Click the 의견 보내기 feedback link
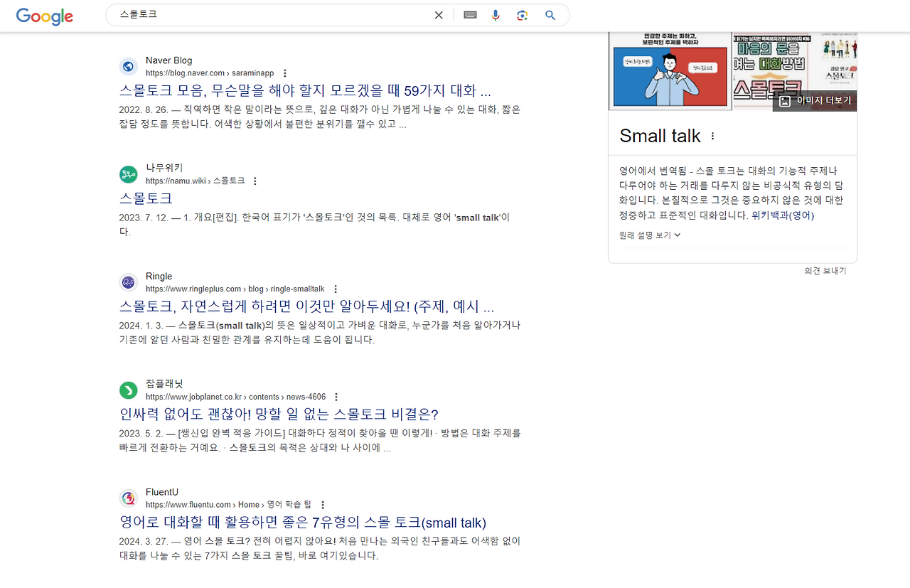Image resolution: width=910 pixels, height=588 pixels. click(x=825, y=271)
